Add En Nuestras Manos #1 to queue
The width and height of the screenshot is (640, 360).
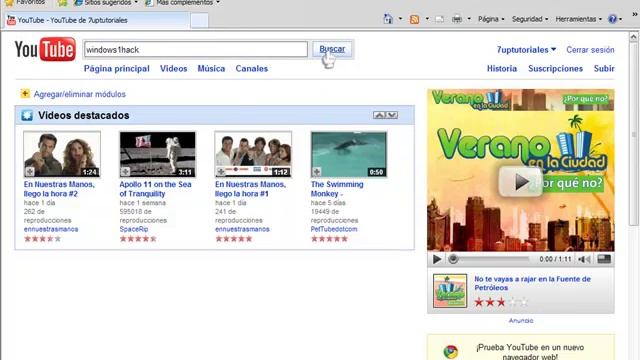pos(221,171)
